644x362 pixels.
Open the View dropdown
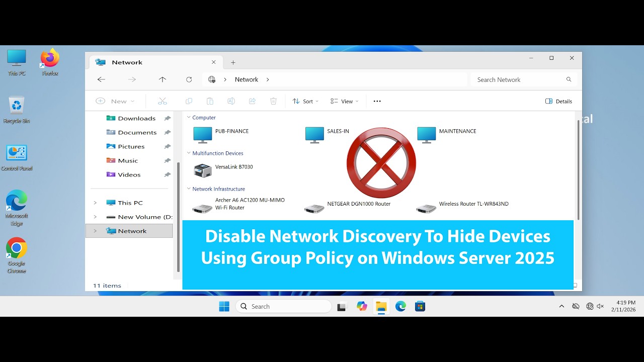point(345,101)
